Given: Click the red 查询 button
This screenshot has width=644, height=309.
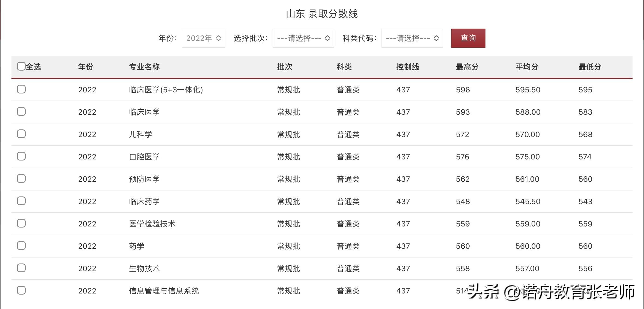Looking at the screenshot, I should click(x=468, y=38).
